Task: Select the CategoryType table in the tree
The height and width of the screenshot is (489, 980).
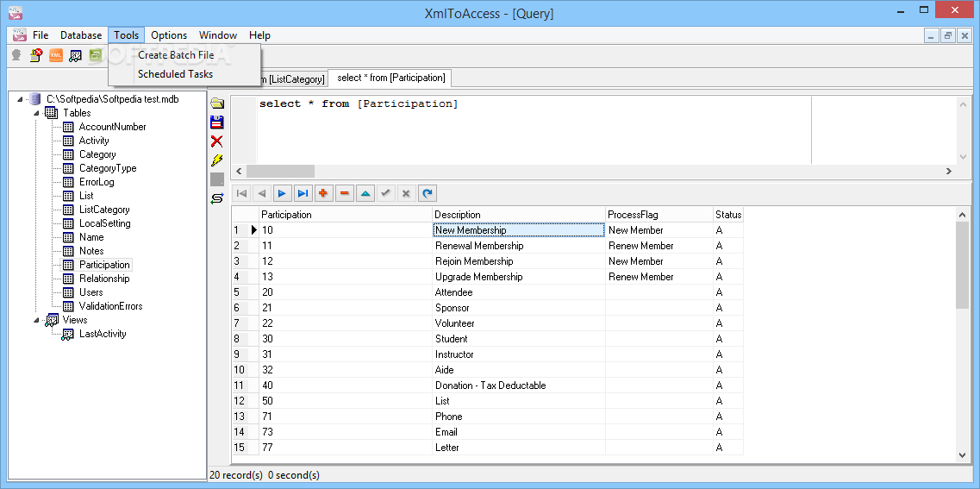Action: pyautogui.click(x=108, y=168)
